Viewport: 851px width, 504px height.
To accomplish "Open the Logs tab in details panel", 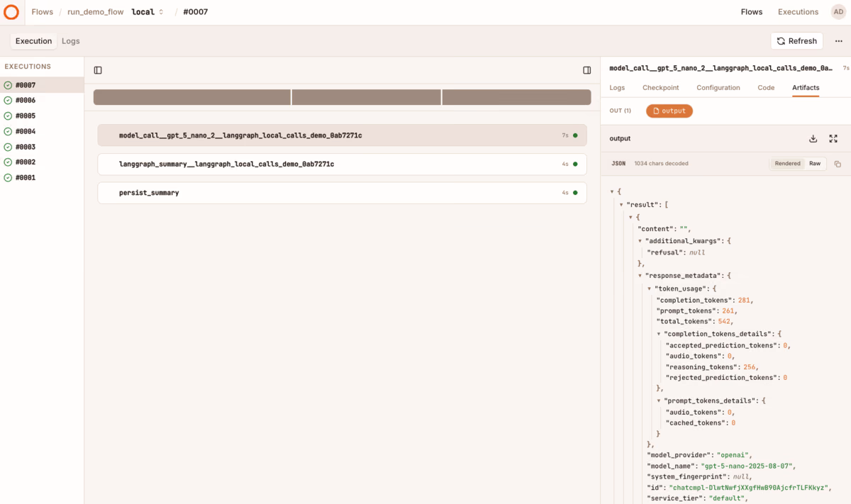I will [617, 88].
